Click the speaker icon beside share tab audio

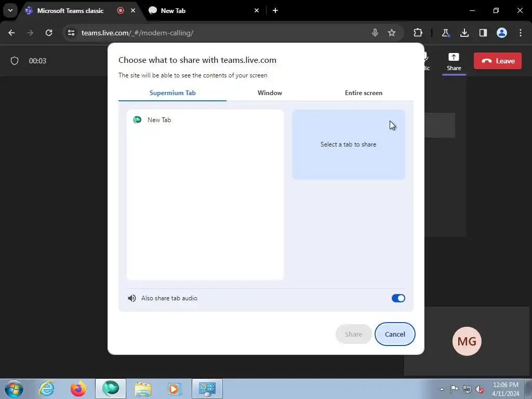131,298
